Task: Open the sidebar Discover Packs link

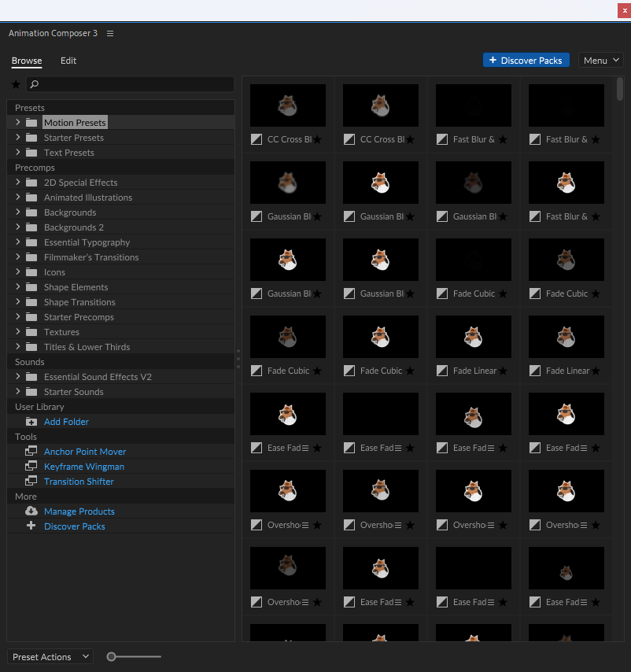Action: click(x=75, y=526)
